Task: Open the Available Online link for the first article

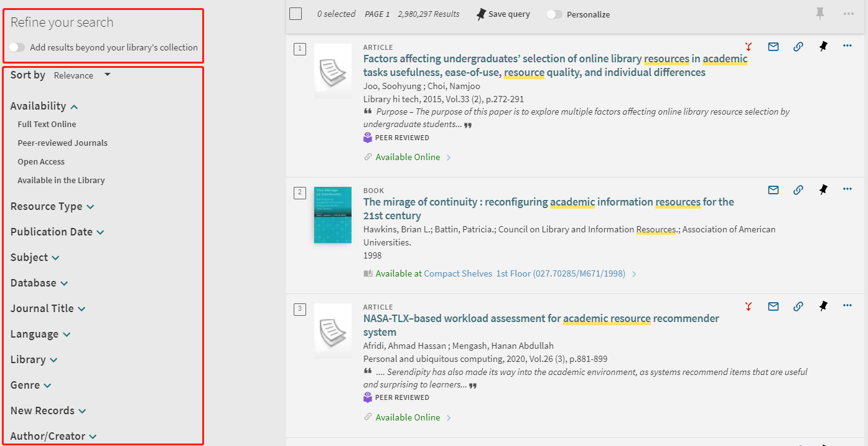Action: pyautogui.click(x=408, y=157)
